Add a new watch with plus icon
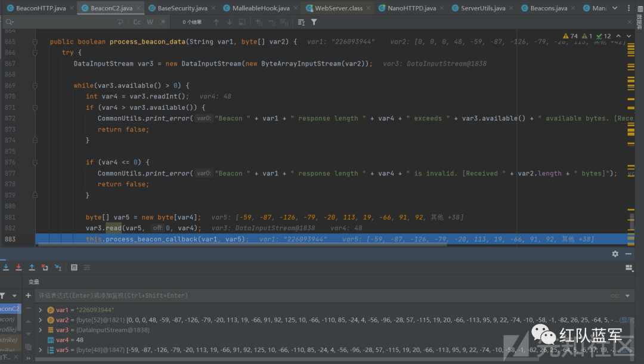The width and height of the screenshot is (644, 364). (x=28, y=295)
